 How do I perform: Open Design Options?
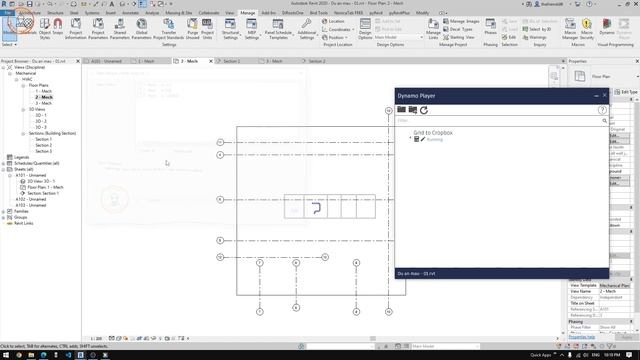pos(365,28)
